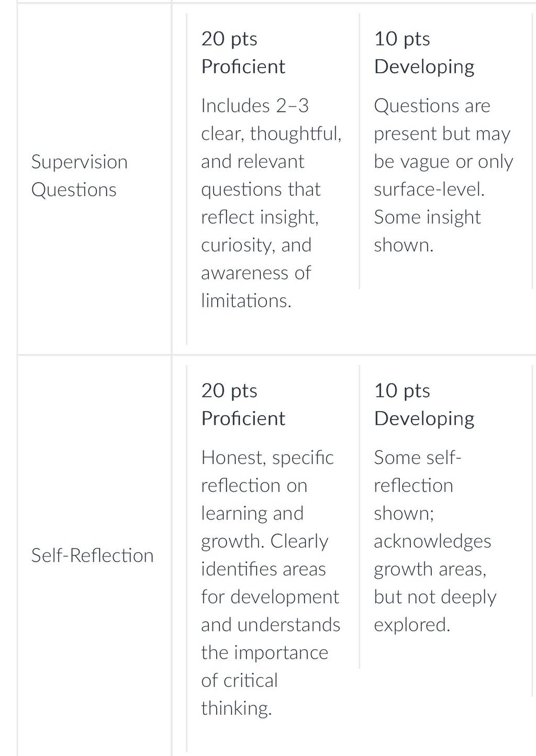Choose 20 pts Proficient for Supervision Questions

point(272,178)
